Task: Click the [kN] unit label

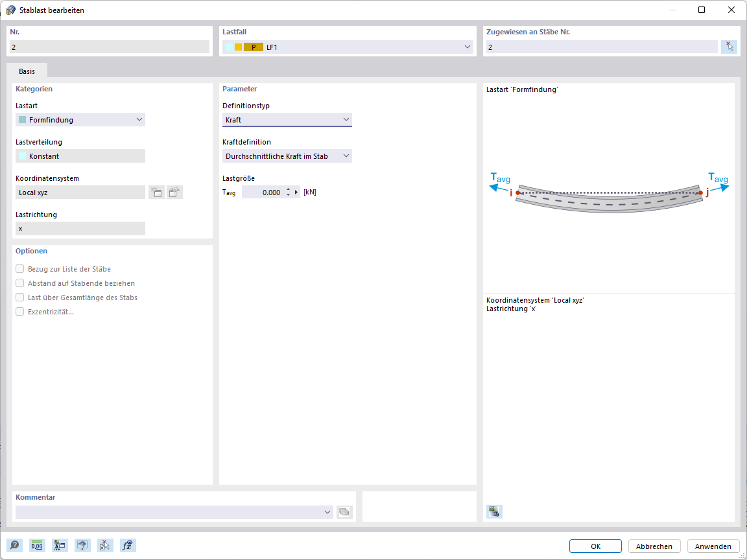Action: (310, 192)
